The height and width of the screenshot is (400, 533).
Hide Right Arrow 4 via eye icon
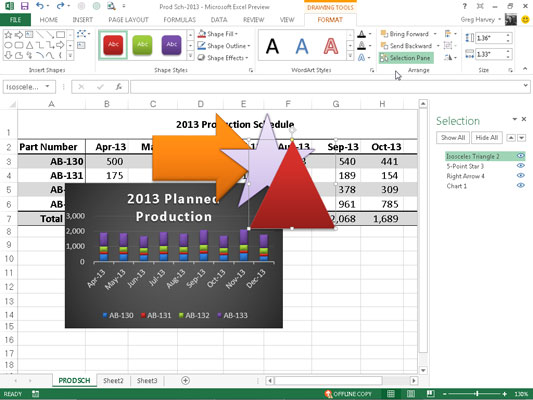pos(520,176)
